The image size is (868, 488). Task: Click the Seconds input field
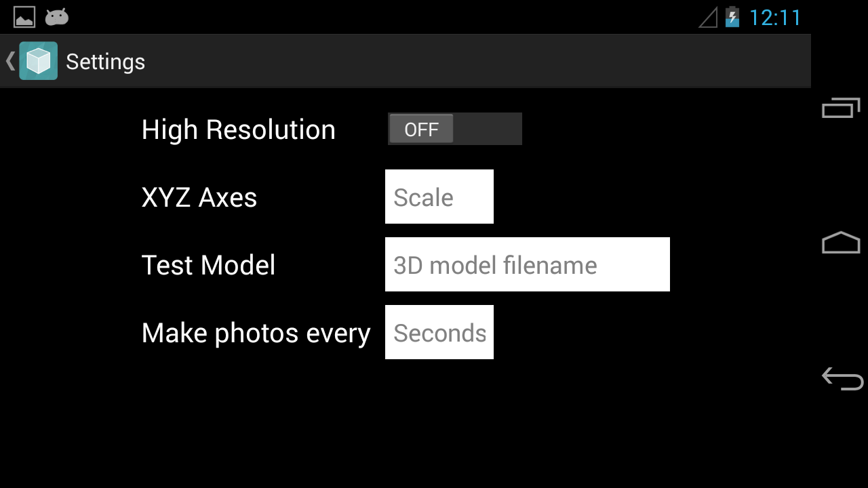coord(439,332)
